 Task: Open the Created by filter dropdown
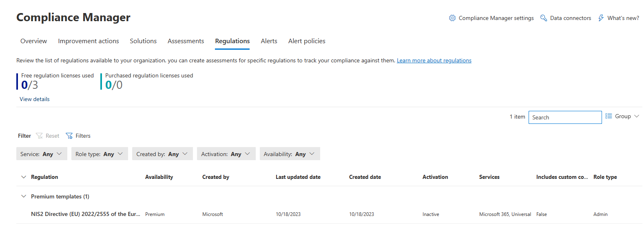click(162, 154)
